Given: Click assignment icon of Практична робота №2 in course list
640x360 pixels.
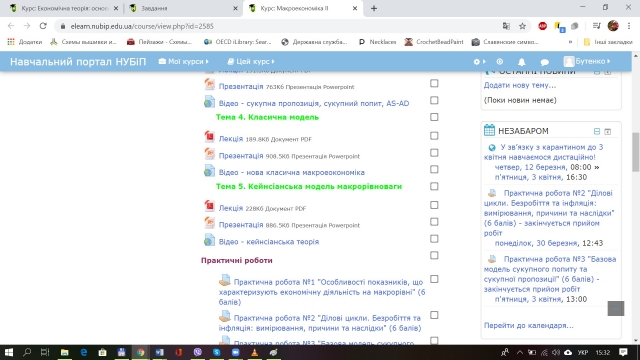Looking at the screenshot, I should click(224, 316).
